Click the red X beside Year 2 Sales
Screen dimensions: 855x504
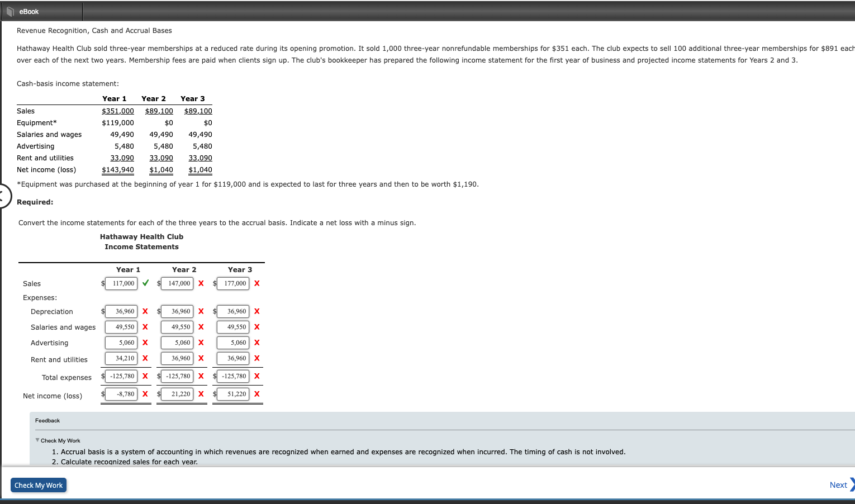point(201,283)
